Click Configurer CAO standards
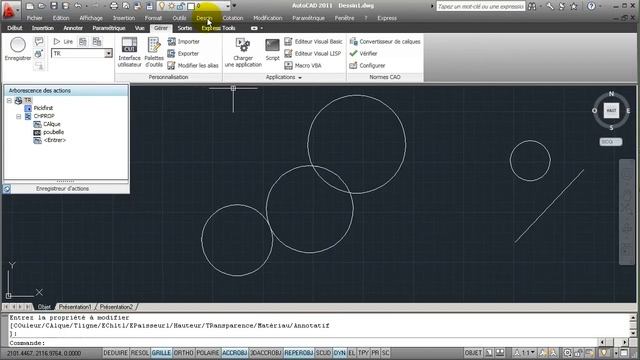Screen dimensions: 640x360 [367, 65]
